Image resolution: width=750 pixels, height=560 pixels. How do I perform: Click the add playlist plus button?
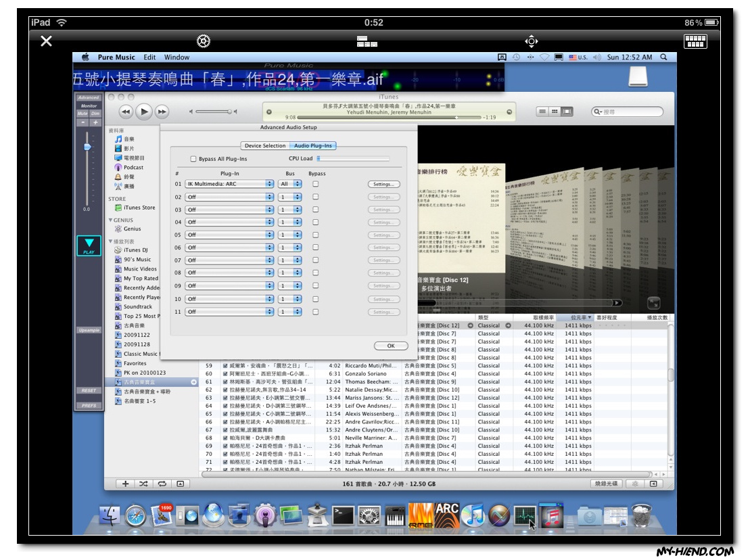(125, 484)
